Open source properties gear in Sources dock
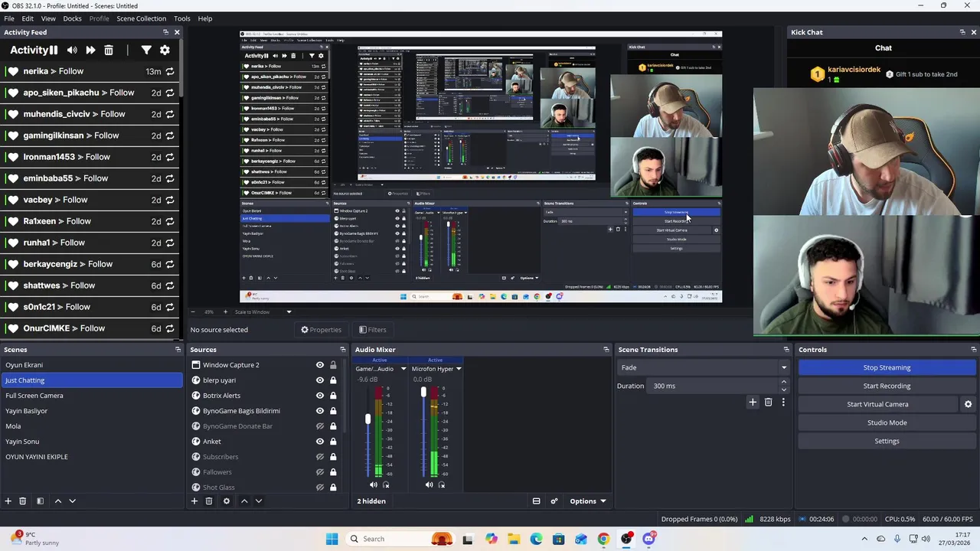Screen dimensions: 980x551 pos(226,501)
